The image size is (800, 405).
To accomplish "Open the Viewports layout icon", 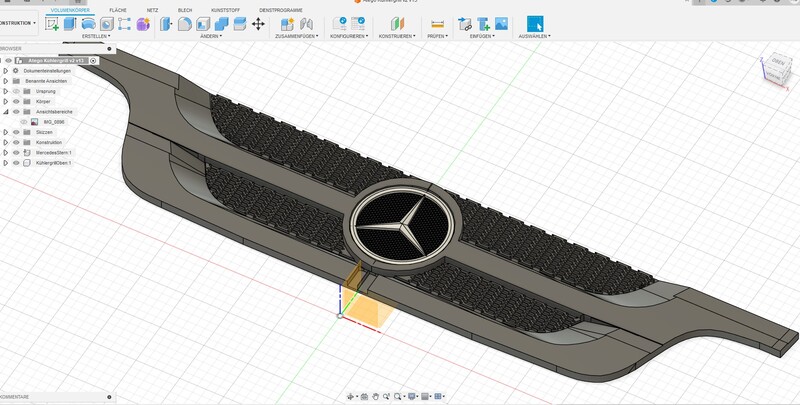I will (439, 396).
